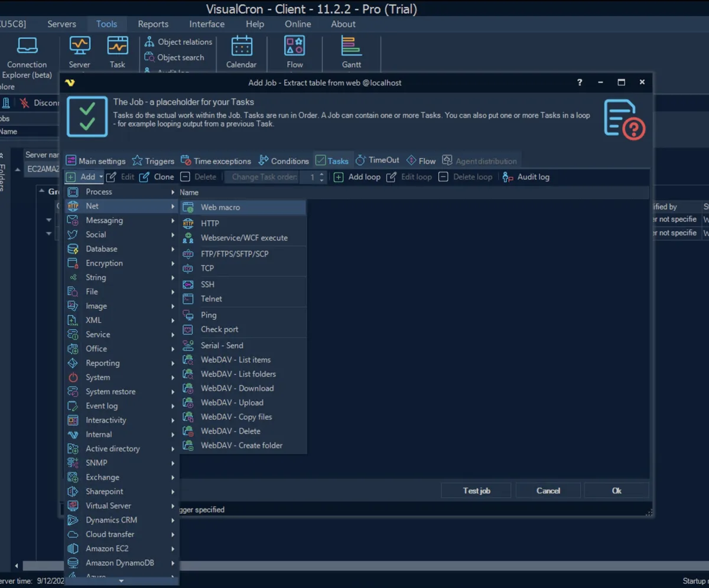Expand the Encryption submenu
Screen dimensions: 709x588
tap(122, 263)
